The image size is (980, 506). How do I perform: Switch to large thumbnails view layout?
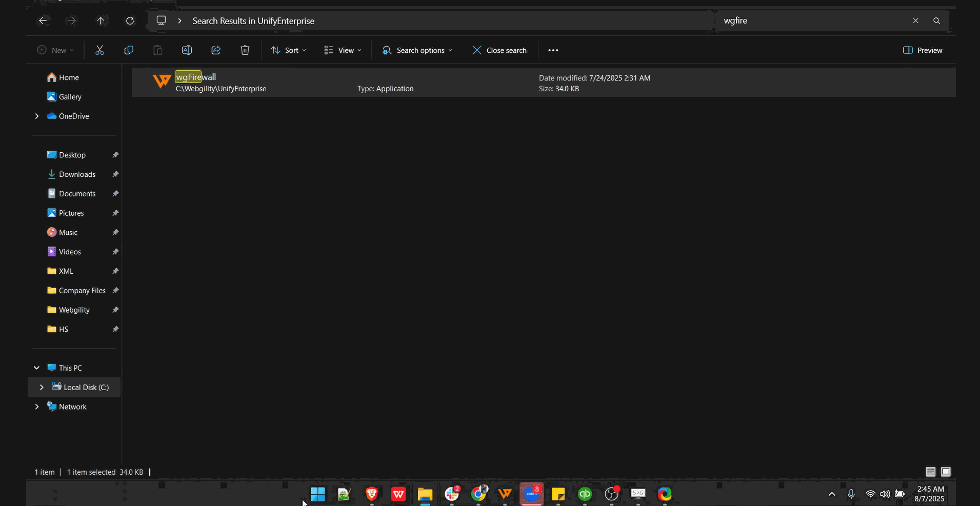946,472
